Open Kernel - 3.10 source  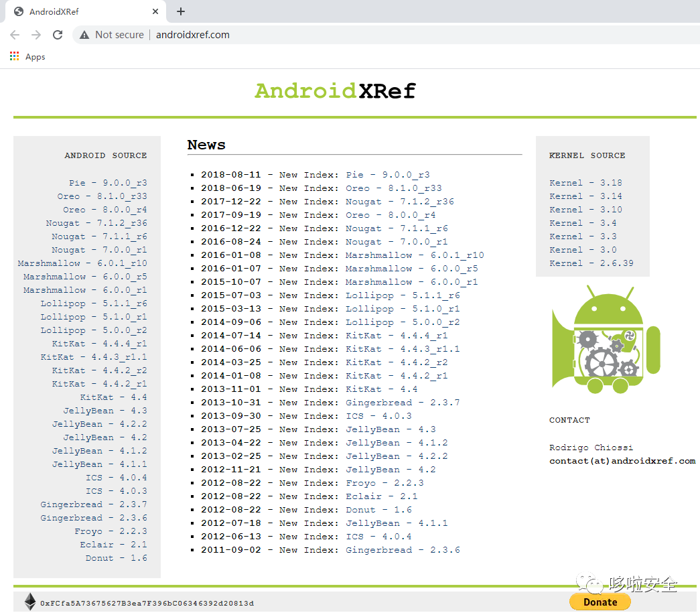click(x=585, y=210)
